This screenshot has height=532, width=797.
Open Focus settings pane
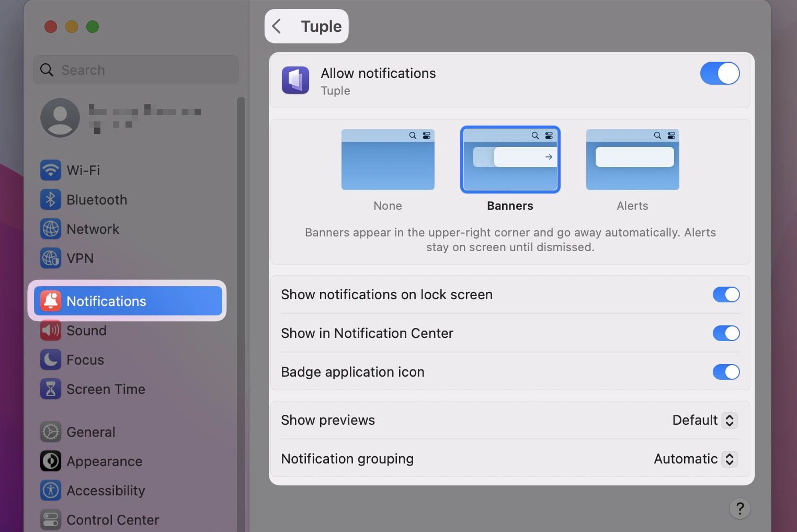(x=128, y=359)
